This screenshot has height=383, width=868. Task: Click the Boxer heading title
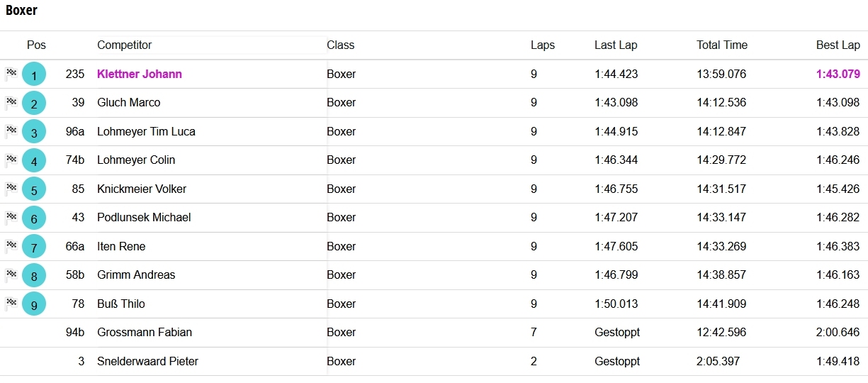point(21,11)
